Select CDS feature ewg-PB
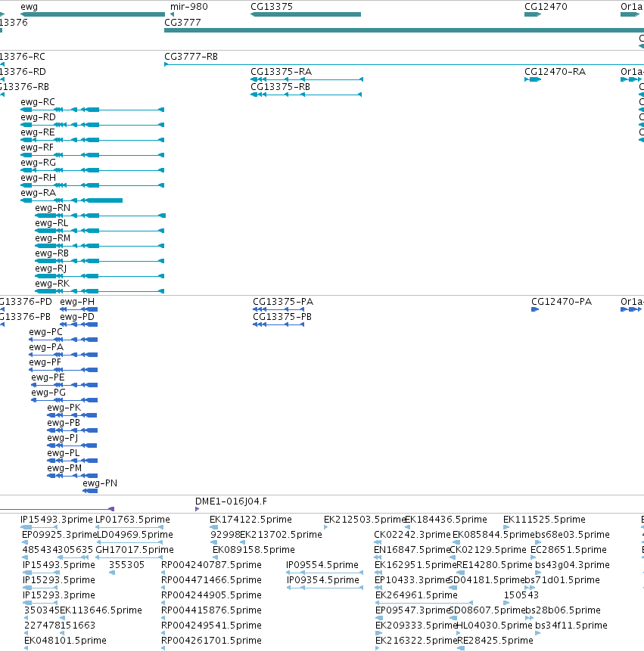Viewport: 644px width, 652px height. click(73, 430)
